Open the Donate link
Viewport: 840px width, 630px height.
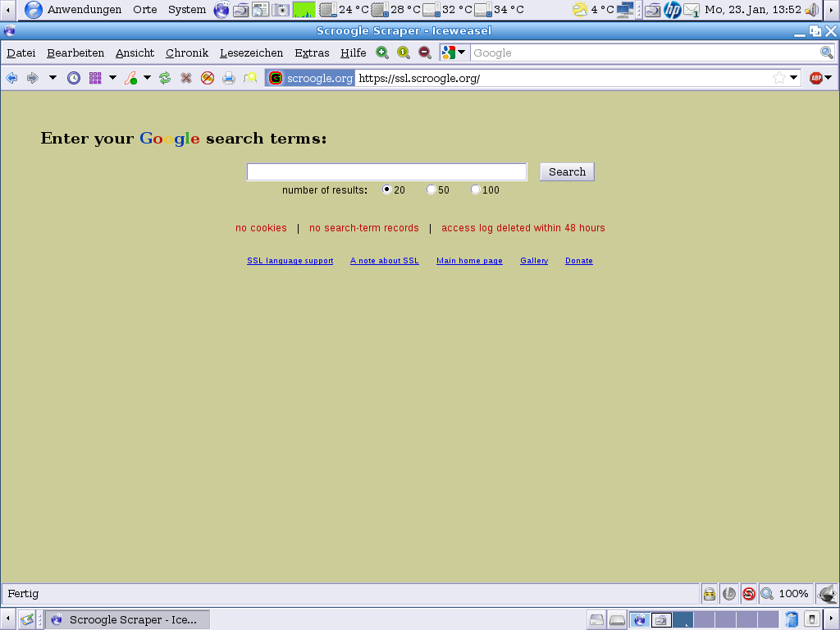tap(579, 261)
